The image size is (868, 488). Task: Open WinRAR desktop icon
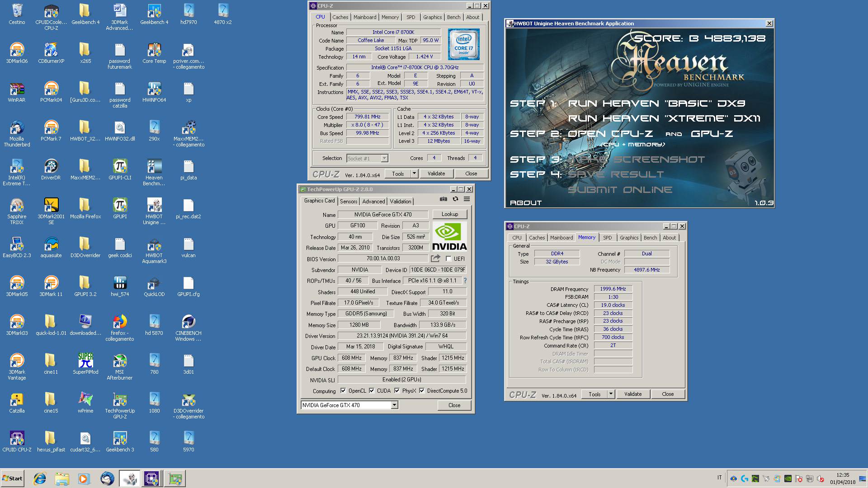tap(17, 93)
